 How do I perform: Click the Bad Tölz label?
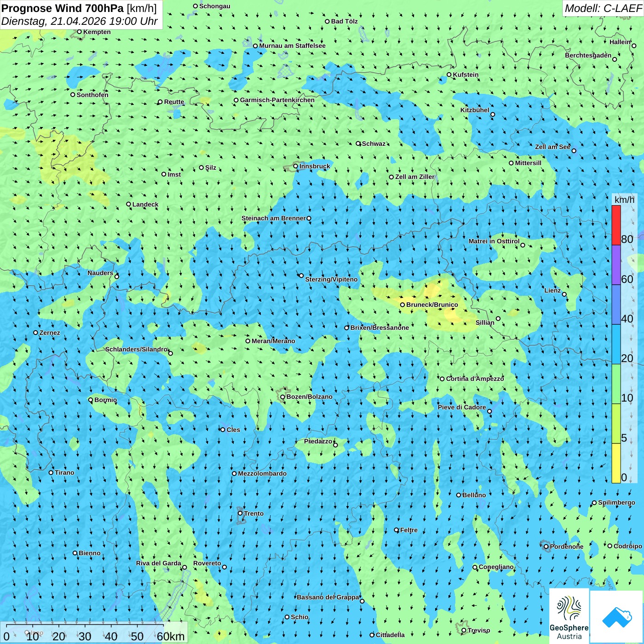[345, 21]
